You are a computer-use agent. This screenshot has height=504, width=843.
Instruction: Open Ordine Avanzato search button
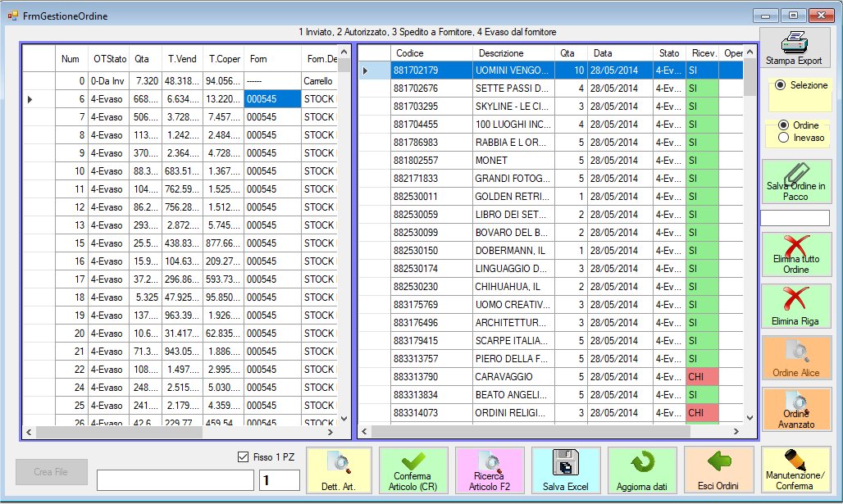coord(796,410)
